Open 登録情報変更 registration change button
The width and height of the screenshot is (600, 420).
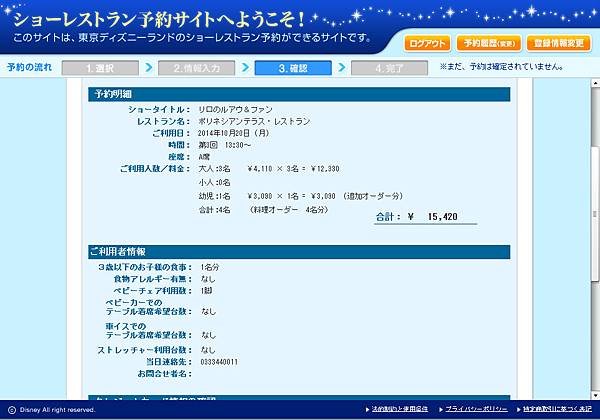[559, 43]
